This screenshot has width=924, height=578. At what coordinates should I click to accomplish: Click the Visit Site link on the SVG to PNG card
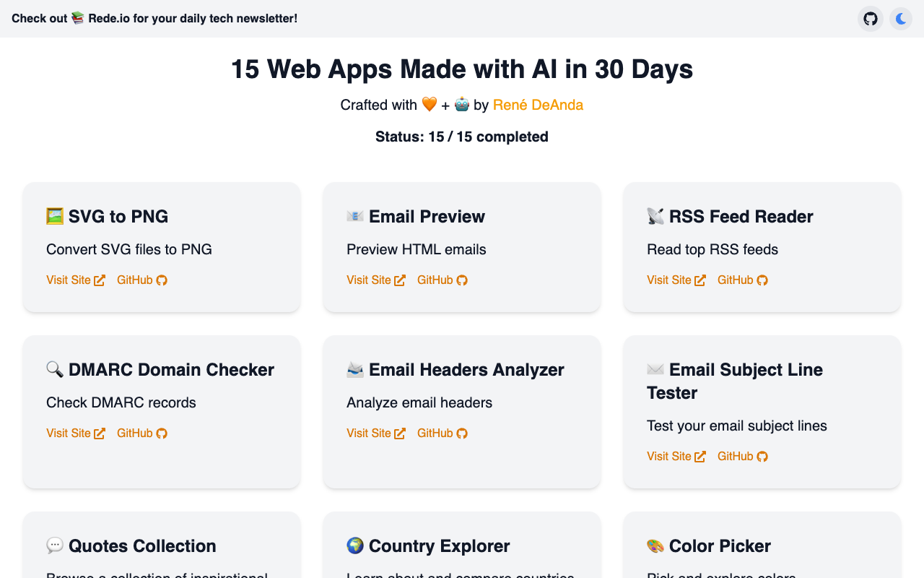pyautogui.click(x=69, y=280)
